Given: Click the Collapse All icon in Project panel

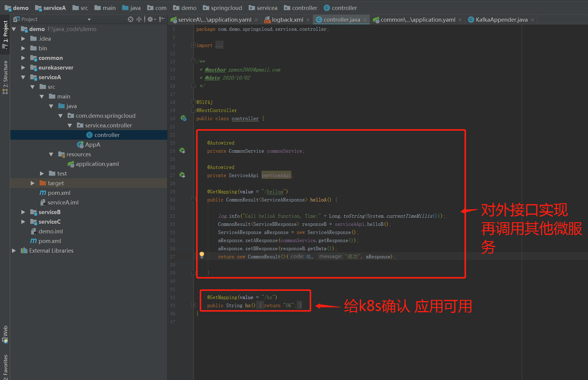Looking at the screenshot, I should click(x=139, y=19).
